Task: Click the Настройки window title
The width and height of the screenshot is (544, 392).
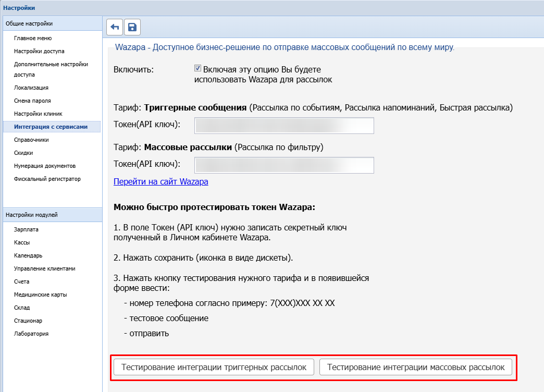Action: [19, 8]
